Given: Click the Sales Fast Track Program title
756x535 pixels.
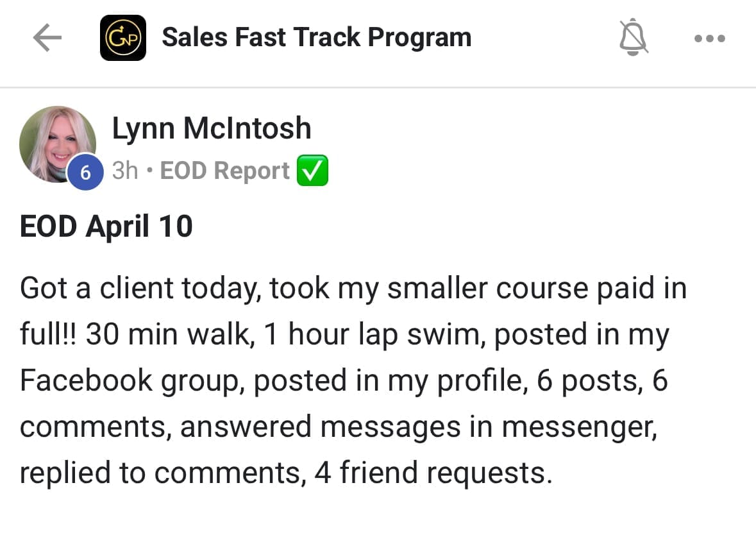Looking at the screenshot, I should [x=316, y=37].
